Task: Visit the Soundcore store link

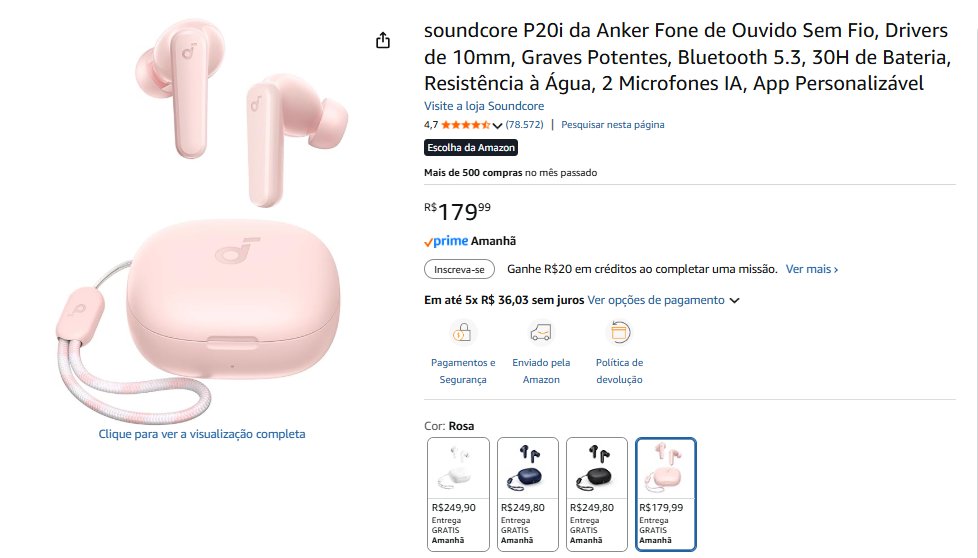Action: (x=484, y=106)
